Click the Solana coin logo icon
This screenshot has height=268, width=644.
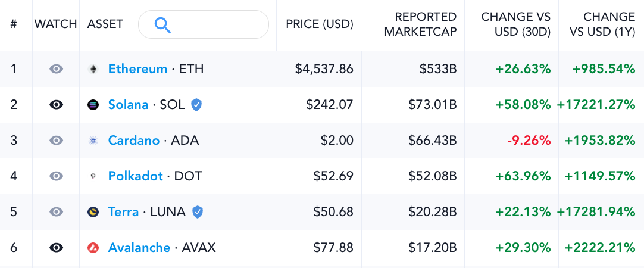[93, 105]
